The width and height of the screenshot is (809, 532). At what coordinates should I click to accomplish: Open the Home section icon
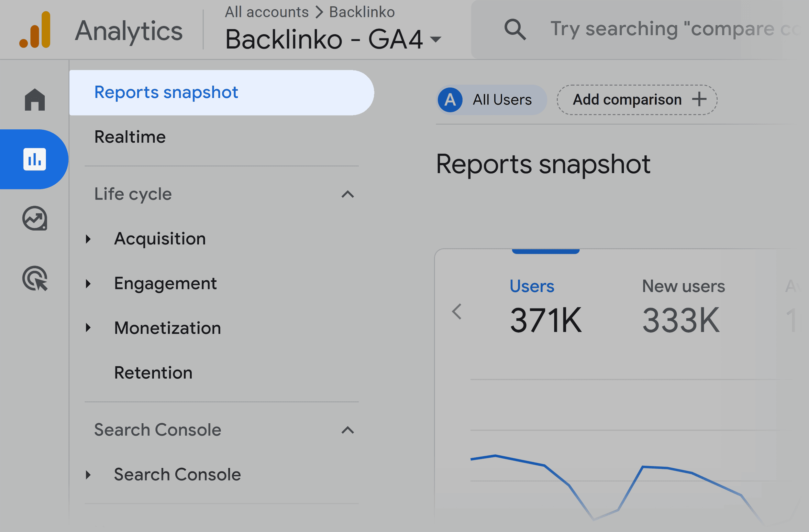(x=35, y=99)
